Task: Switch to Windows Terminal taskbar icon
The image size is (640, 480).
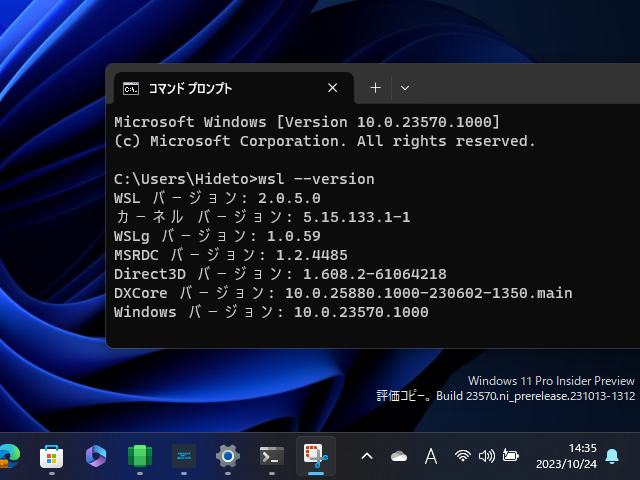Action: point(272,456)
